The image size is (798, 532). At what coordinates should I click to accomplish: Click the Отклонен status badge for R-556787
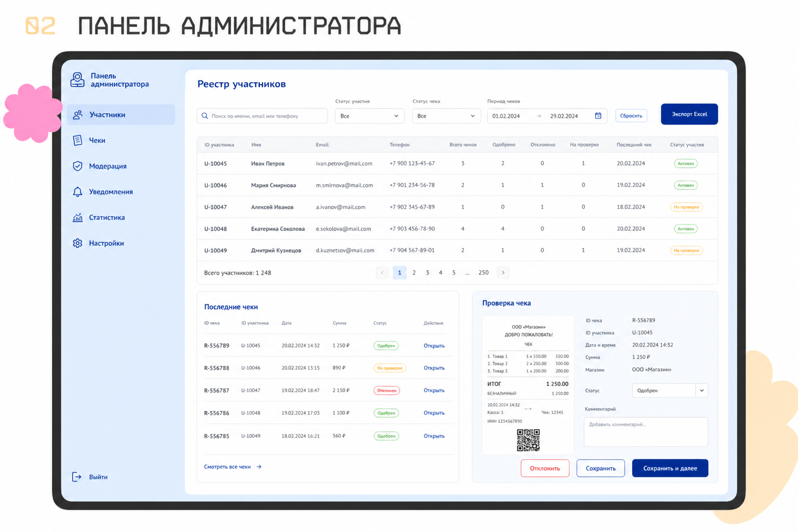[387, 390]
